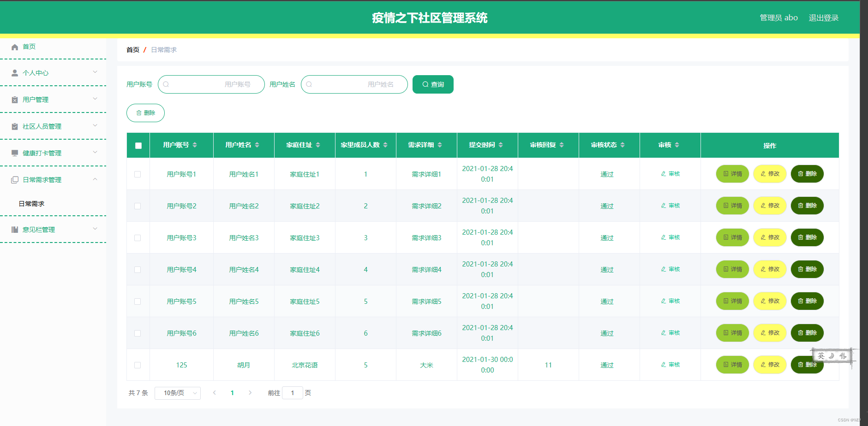Check the row checkbox for 用户账号6
868x426 pixels.
pos(138,333)
